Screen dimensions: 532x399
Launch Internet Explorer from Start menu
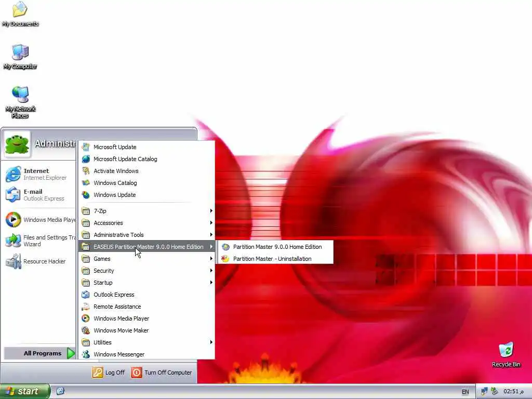[x=38, y=174]
